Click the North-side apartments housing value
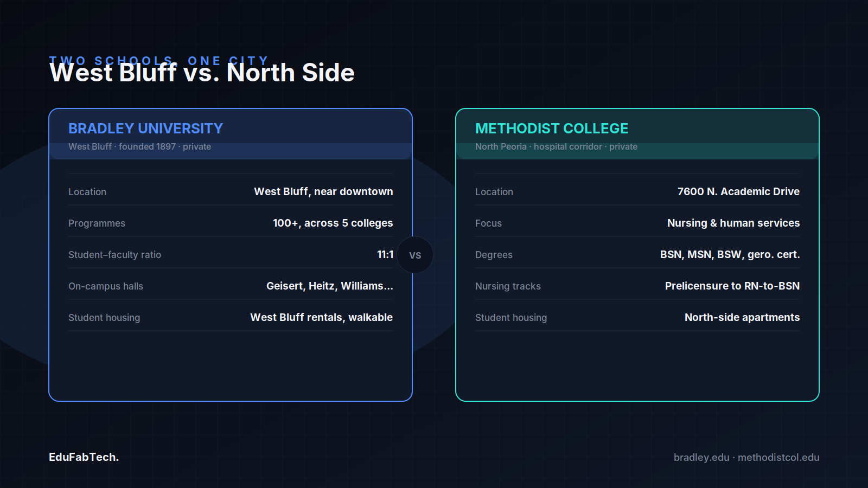This screenshot has width=868, height=488. click(x=742, y=317)
